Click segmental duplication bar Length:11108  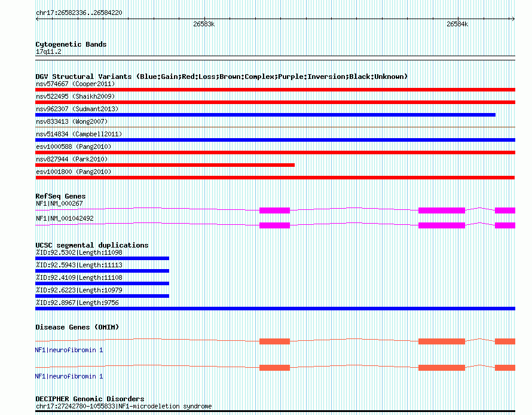102,283
